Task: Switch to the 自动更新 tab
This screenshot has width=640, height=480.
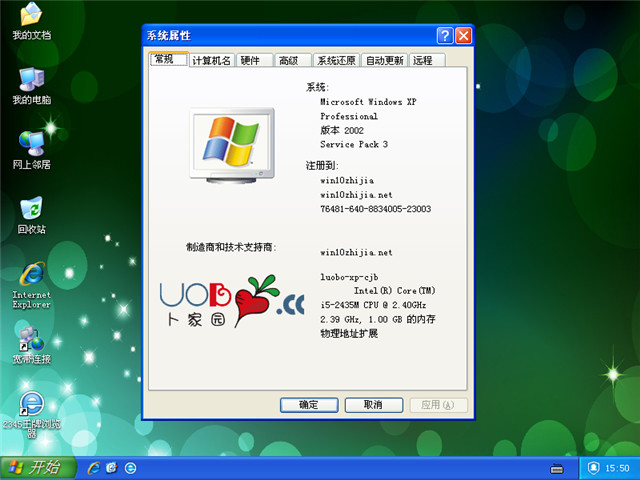Action: click(384, 60)
